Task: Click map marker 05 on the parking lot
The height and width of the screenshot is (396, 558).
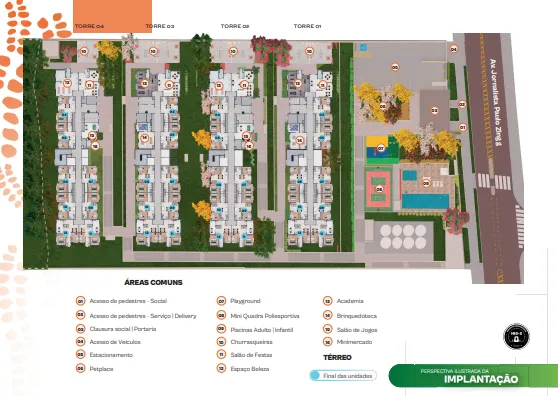Action: click(395, 67)
